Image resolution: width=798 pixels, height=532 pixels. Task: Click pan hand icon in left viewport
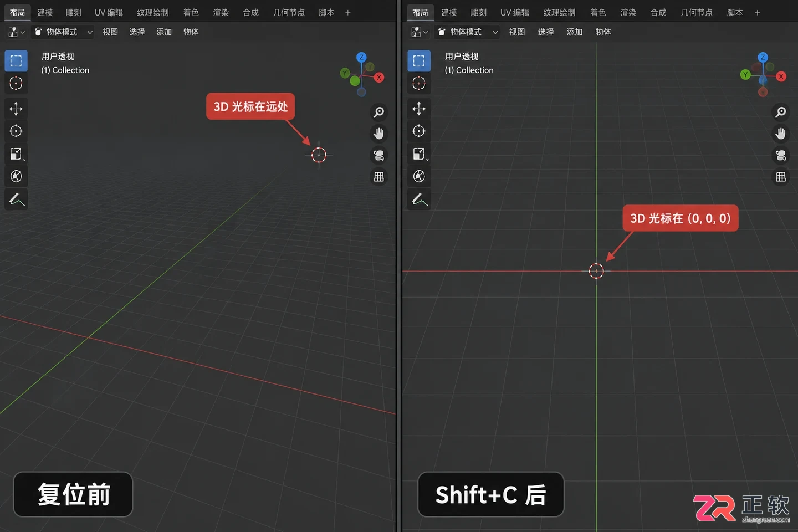click(379, 134)
